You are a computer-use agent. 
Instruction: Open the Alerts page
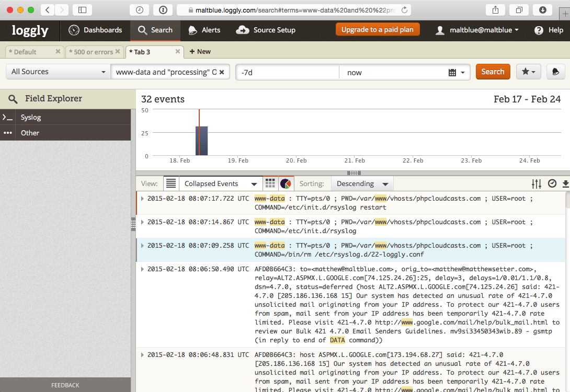coord(204,30)
